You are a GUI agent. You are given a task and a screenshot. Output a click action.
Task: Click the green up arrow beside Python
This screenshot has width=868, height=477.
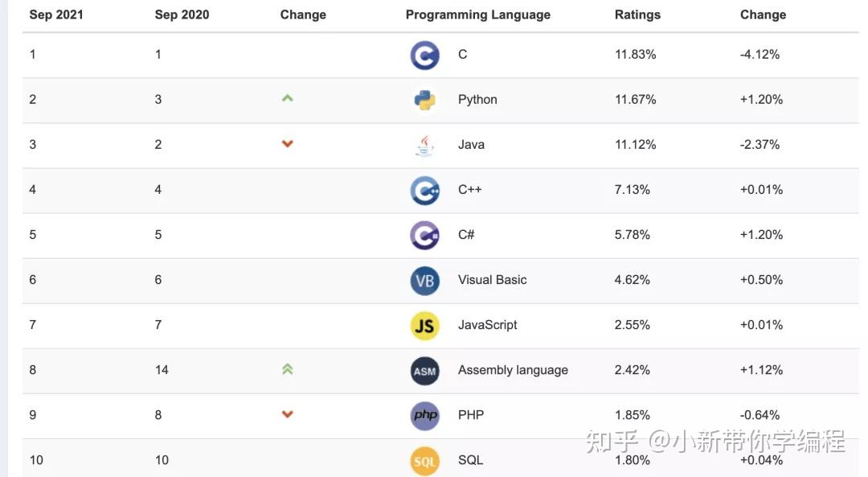(287, 99)
